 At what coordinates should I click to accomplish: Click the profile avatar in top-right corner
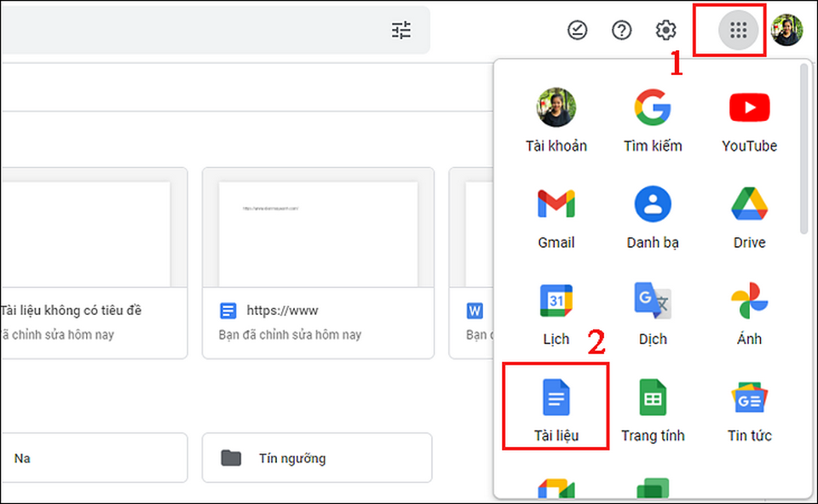tap(786, 31)
